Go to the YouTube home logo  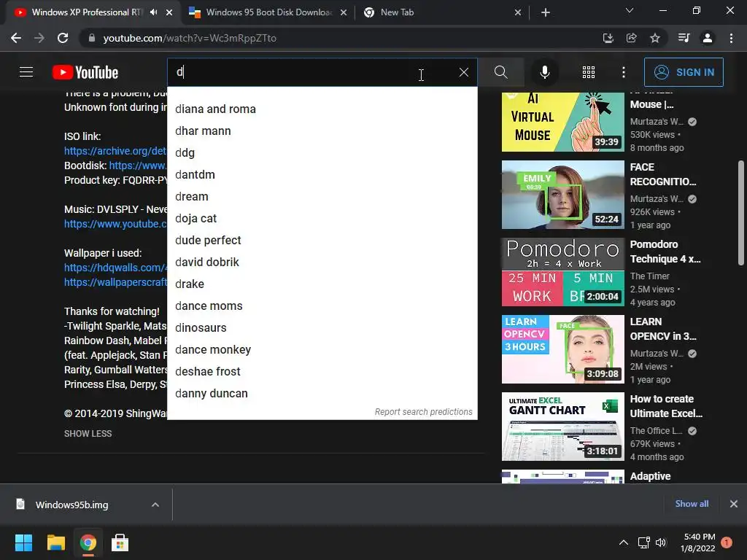[x=85, y=72]
